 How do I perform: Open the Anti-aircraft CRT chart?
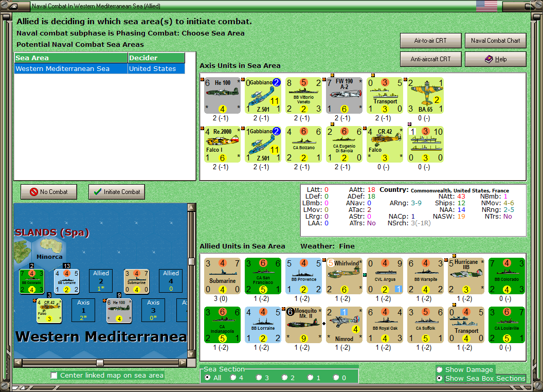(430, 59)
